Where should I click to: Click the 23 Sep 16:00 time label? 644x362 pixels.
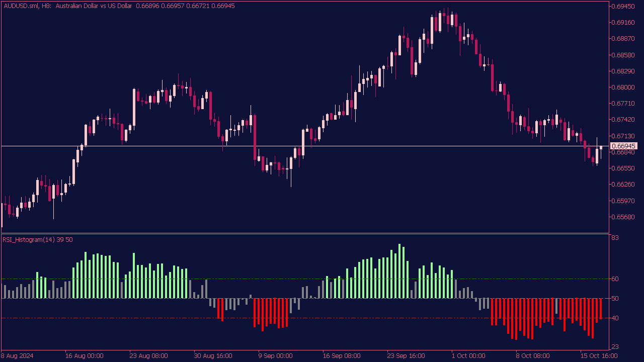pyautogui.click(x=406, y=356)
